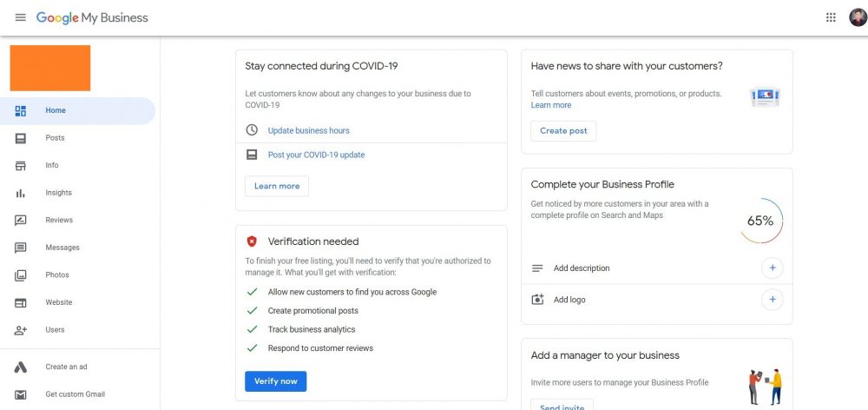Open Update business hours link

click(x=308, y=131)
